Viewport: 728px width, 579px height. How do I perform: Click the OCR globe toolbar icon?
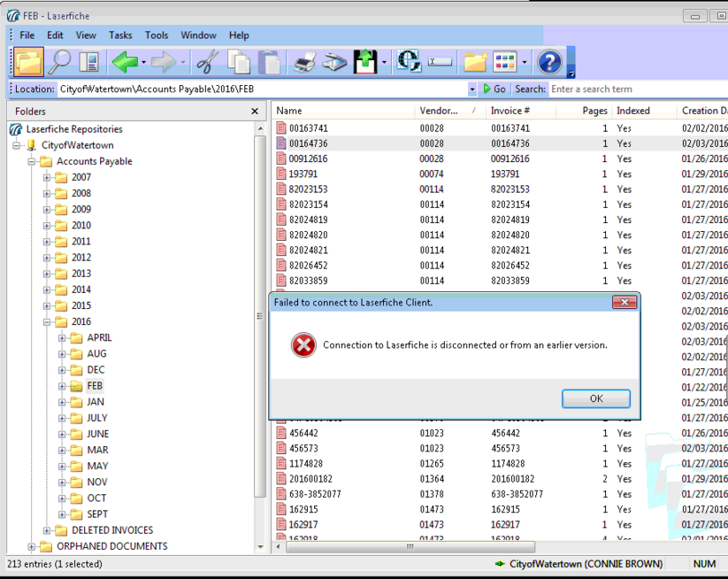(409, 61)
